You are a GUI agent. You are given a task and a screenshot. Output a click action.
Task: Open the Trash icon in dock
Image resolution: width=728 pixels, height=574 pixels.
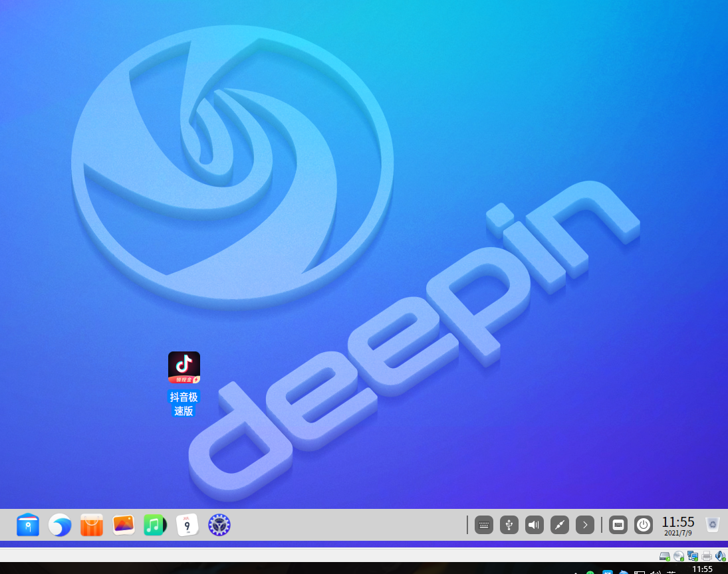pos(712,525)
